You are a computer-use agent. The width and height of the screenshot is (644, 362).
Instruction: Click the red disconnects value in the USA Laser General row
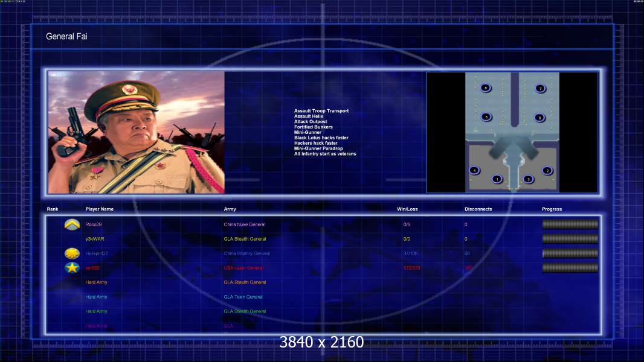(468, 268)
